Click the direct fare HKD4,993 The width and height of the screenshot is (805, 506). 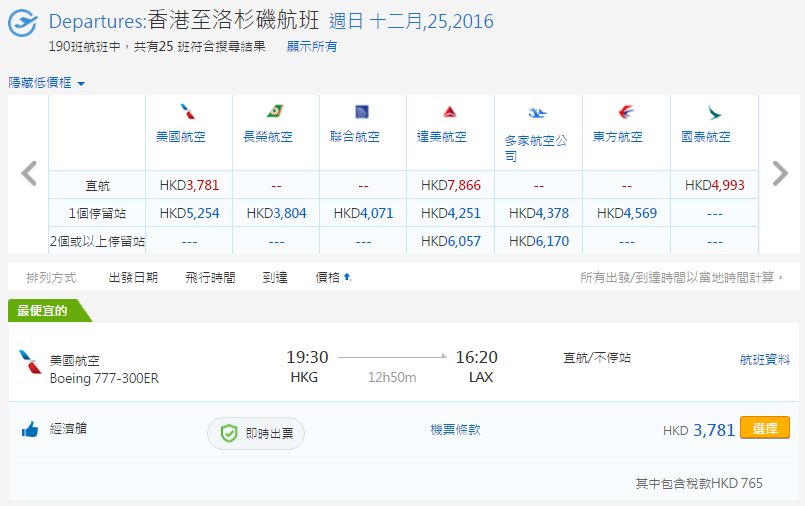(x=715, y=185)
